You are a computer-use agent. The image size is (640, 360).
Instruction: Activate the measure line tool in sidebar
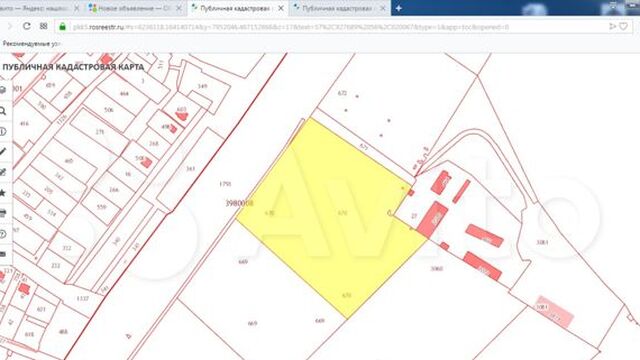tap(3, 151)
